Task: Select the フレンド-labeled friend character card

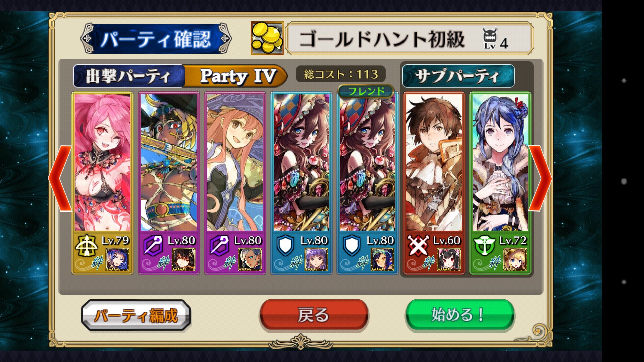Action: [x=368, y=183]
